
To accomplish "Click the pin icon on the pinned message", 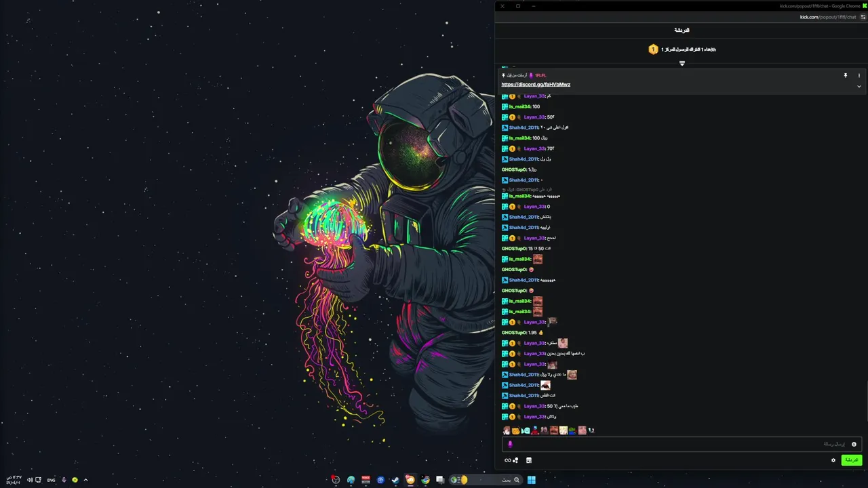I will click(846, 75).
